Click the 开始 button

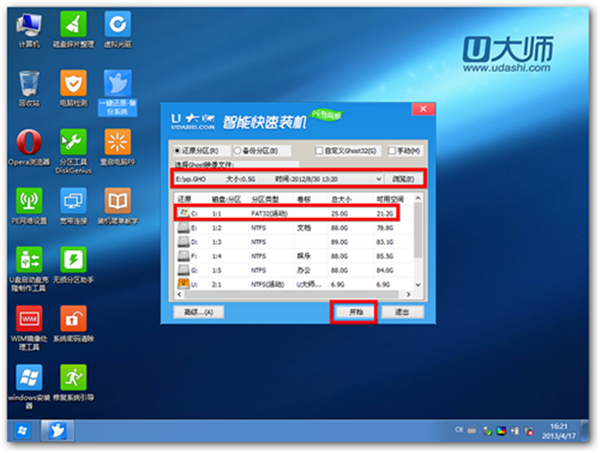click(354, 311)
